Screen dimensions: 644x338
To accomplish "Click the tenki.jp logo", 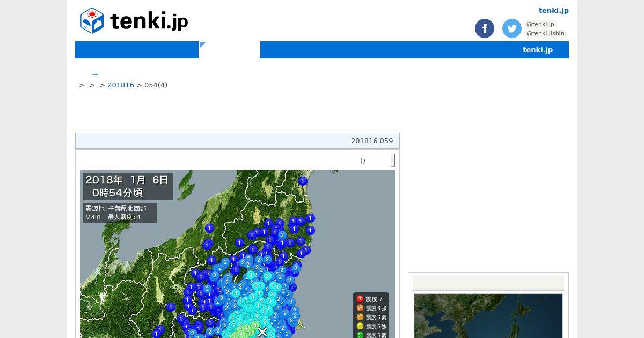I will 134,21.
